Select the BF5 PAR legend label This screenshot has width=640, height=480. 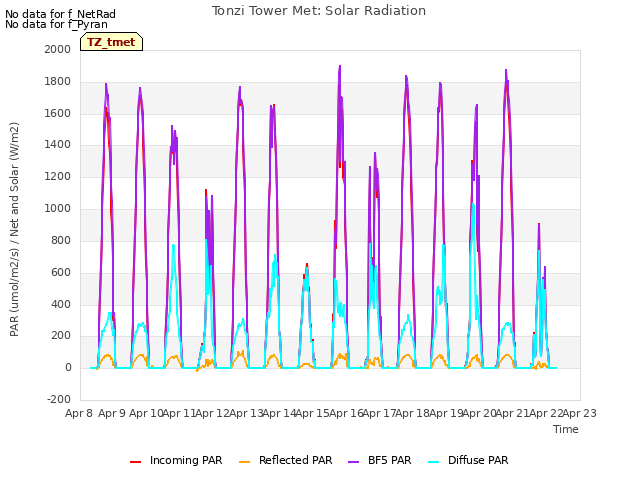389,460
